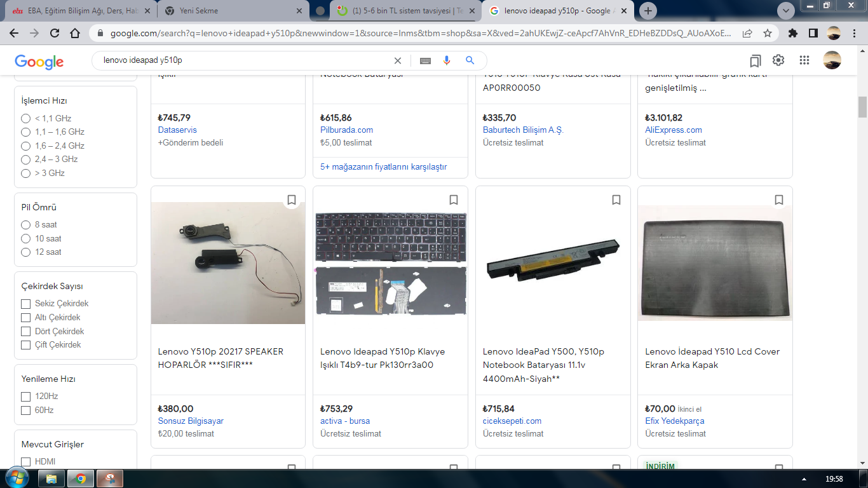Enable the 60Hz refresh rate filter
Viewport: 868px width, 488px height.
coord(25,410)
